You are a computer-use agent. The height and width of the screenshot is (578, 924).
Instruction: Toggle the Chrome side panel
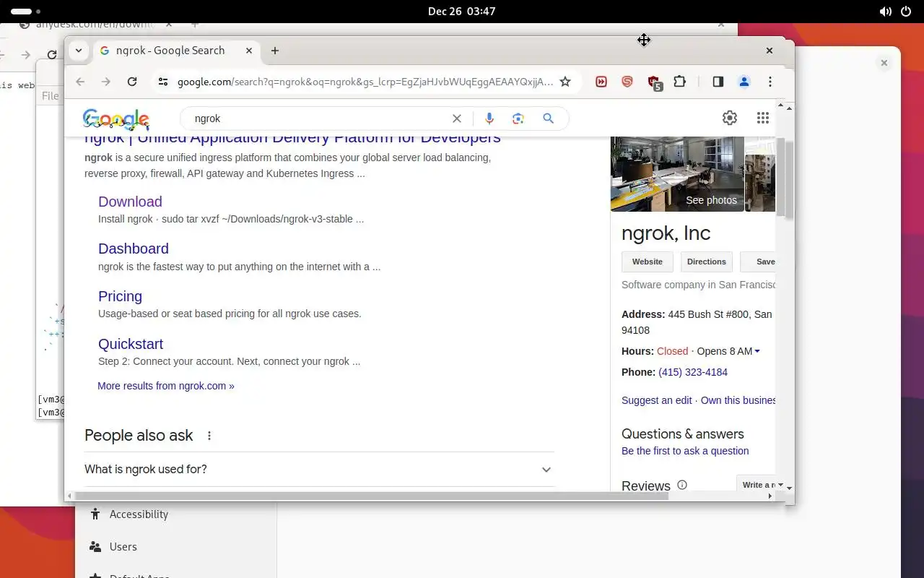(718, 82)
